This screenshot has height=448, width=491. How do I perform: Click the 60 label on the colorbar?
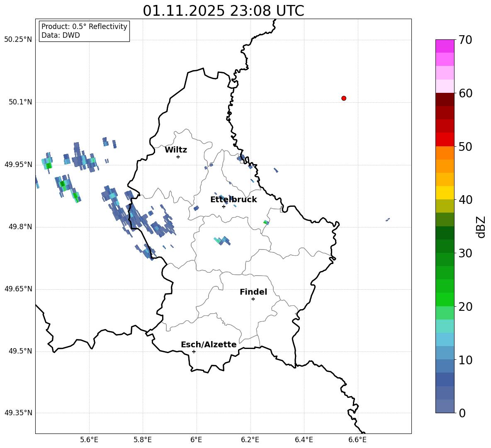[x=465, y=93]
